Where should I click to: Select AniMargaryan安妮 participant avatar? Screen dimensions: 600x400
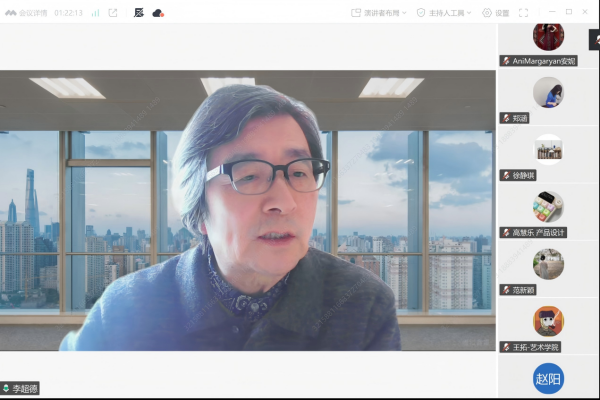click(548, 36)
